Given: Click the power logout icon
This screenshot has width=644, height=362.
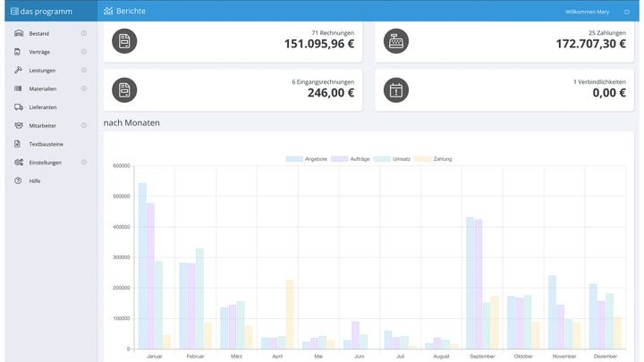Looking at the screenshot, I should 626,12.
